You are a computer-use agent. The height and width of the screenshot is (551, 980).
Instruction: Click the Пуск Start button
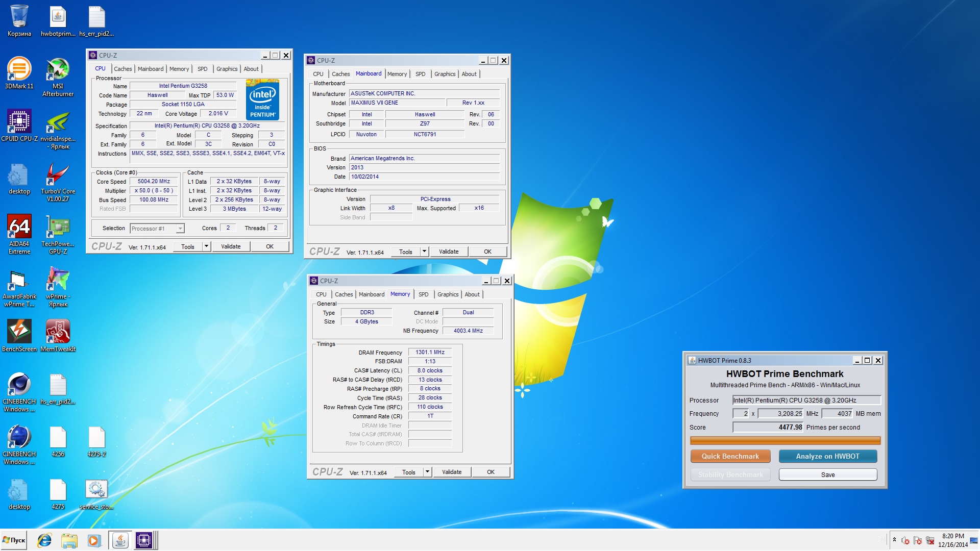tap(14, 540)
